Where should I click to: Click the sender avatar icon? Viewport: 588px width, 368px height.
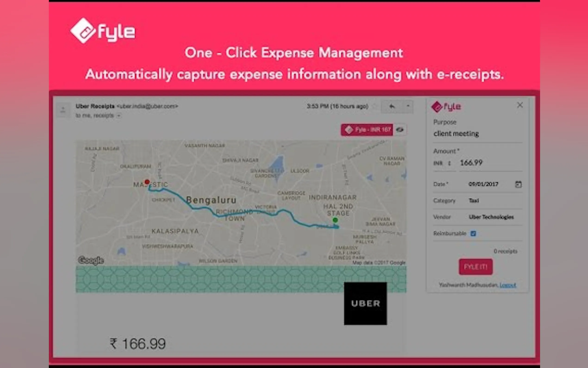[x=63, y=110]
